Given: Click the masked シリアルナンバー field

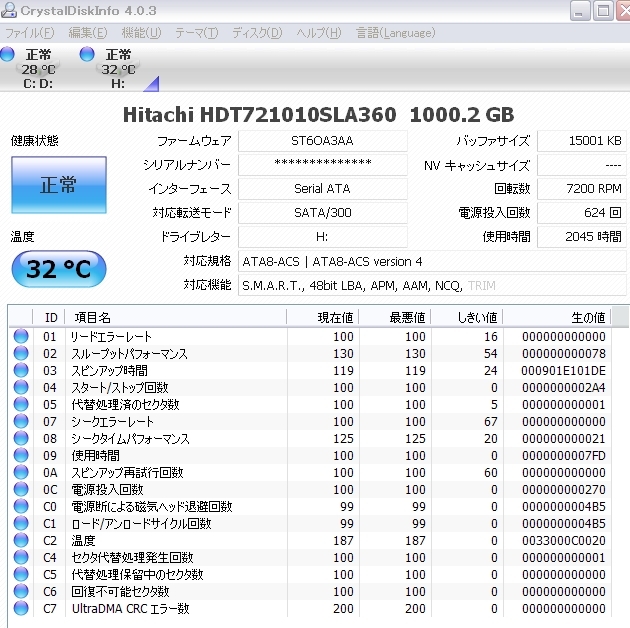Looking at the screenshot, I should (x=323, y=165).
